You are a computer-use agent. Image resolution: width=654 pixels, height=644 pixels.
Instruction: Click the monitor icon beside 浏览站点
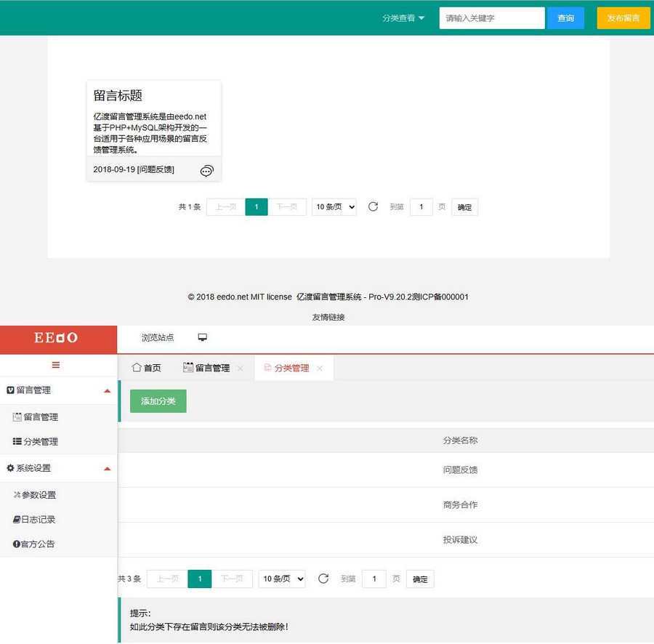(x=202, y=337)
